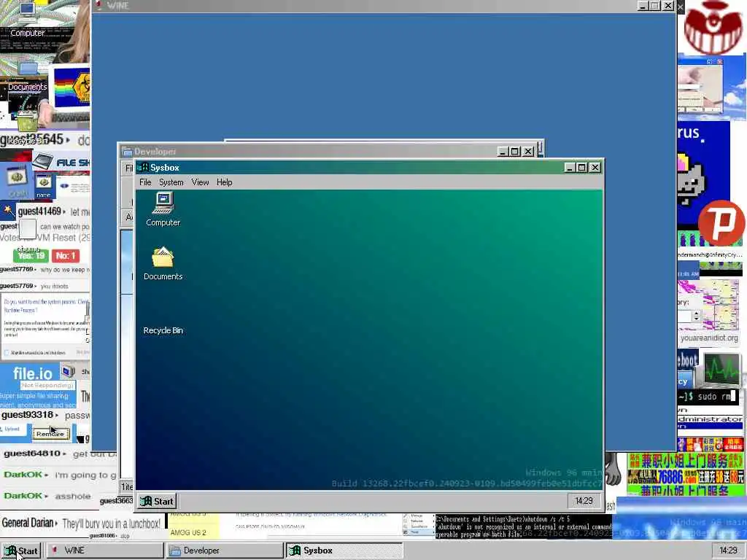Open the View menu in Sysbox
The height and width of the screenshot is (560, 747).
200,182
